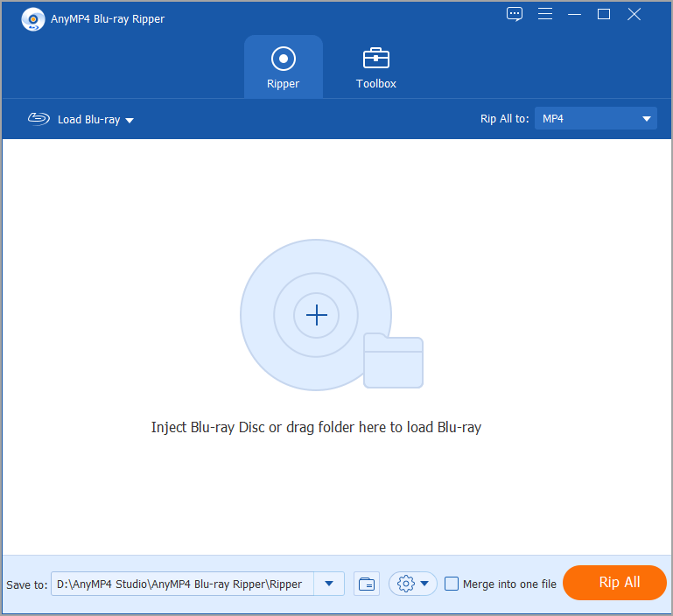The width and height of the screenshot is (673, 616).
Task: Click the Save to path field
Action: (x=182, y=584)
